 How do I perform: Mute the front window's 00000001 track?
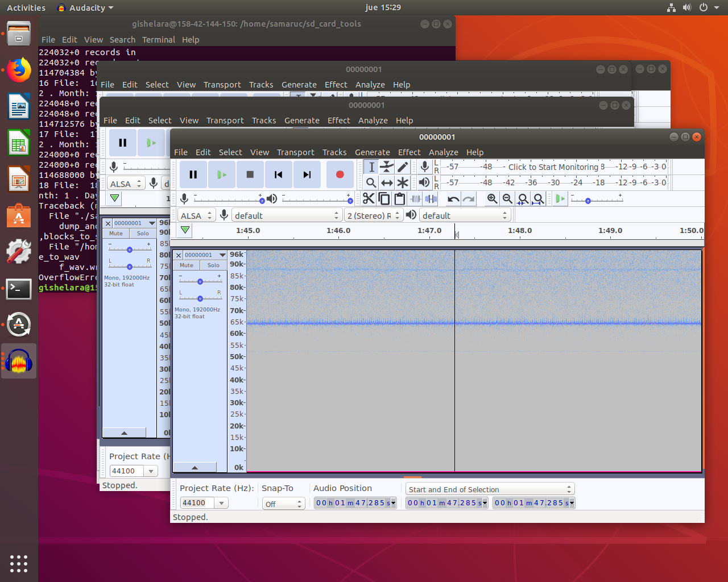click(187, 265)
